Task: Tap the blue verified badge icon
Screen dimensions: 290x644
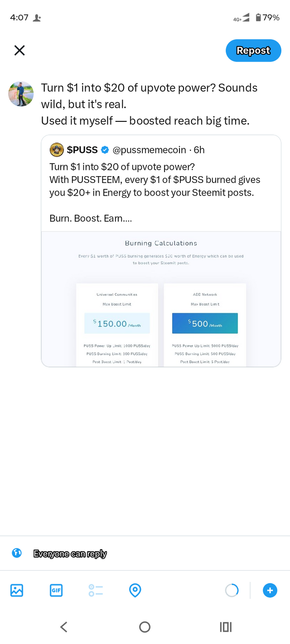Action: click(x=105, y=150)
